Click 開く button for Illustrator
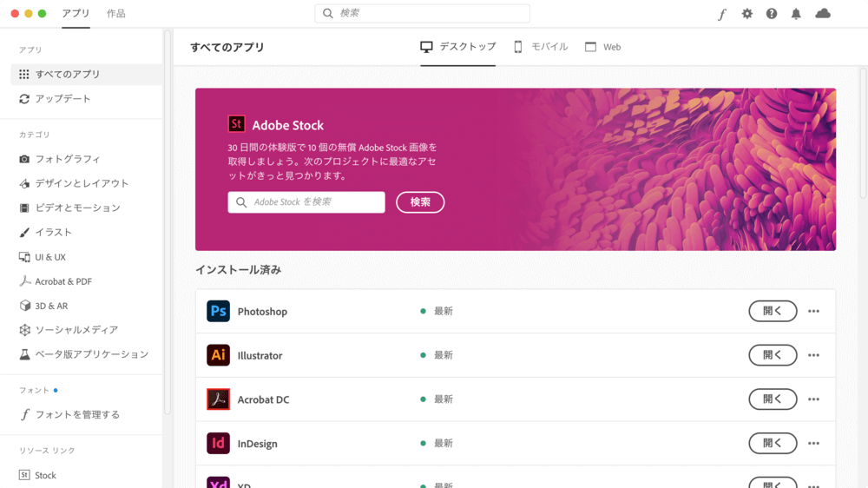This screenshot has width=868, height=488. coord(773,355)
